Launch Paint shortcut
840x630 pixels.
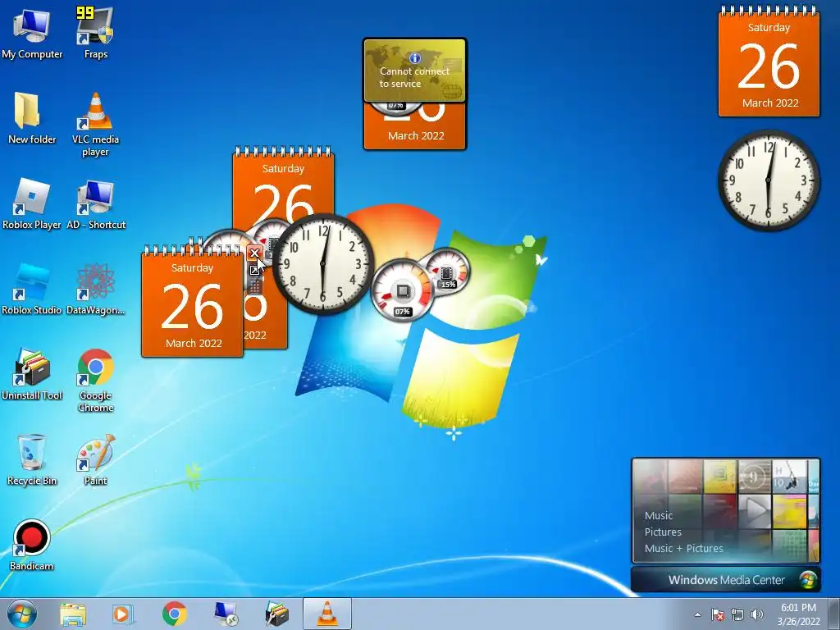[95, 459]
